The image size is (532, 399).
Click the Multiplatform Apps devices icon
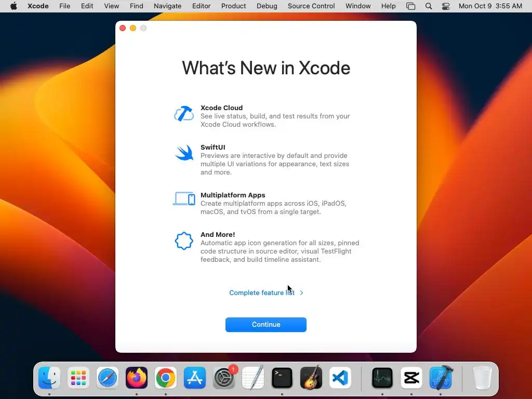pyautogui.click(x=184, y=199)
